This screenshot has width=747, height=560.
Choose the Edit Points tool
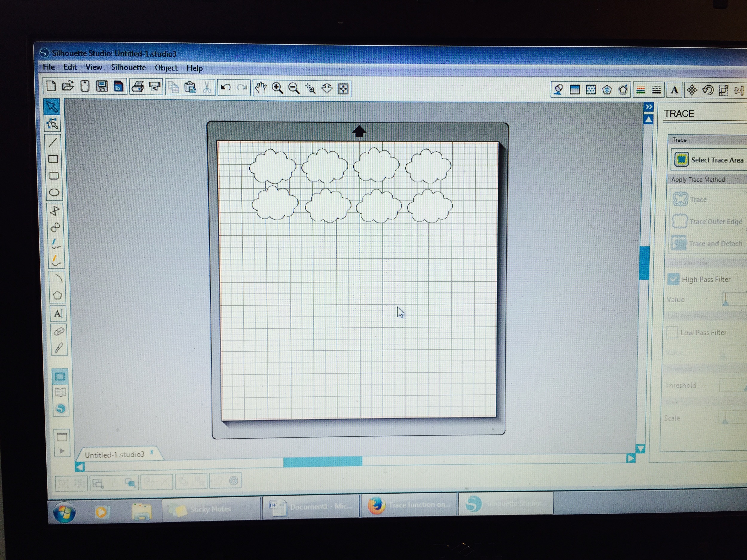52,124
